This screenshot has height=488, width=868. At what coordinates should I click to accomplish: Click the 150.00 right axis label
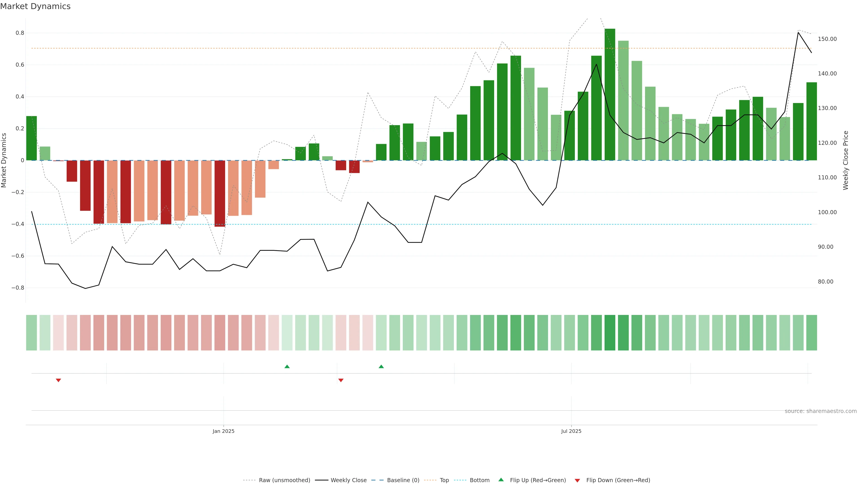(827, 39)
